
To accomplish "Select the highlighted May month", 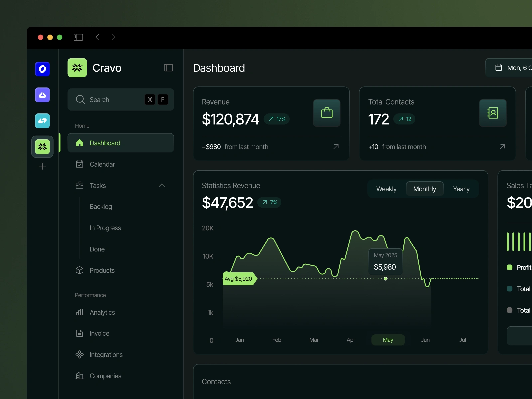I will point(388,340).
